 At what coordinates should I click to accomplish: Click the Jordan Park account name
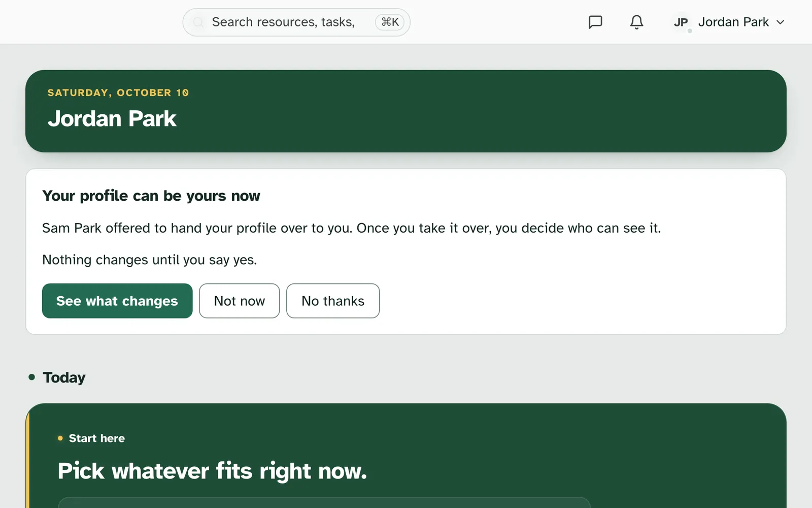pos(733,22)
